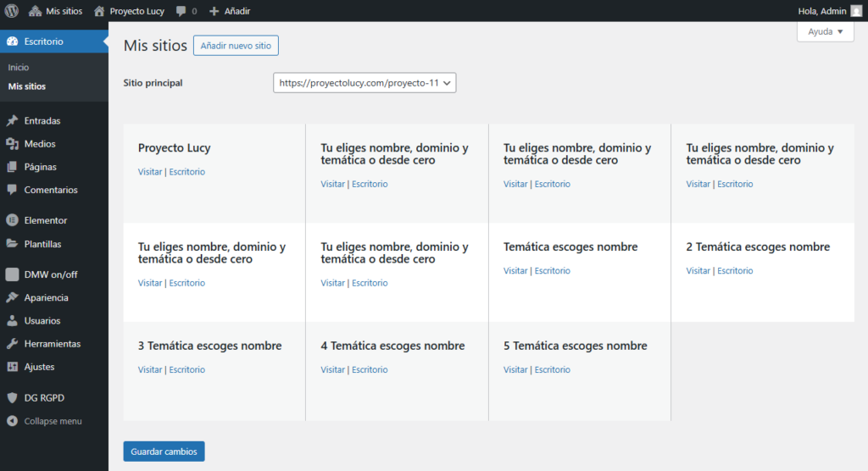The image size is (868, 471).
Task: Open the Añadir menu in top bar
Action: click(230, 11)
